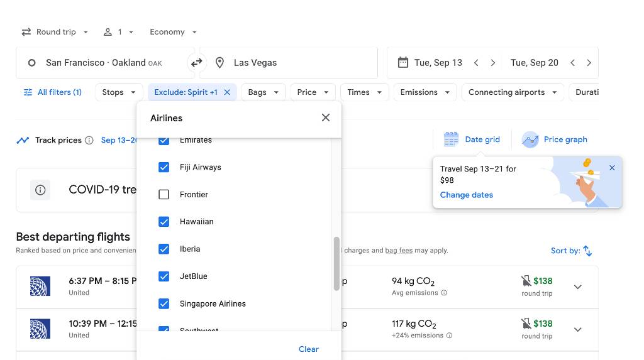644x360 pixels.
Task: Click the $138 price of 6:37 PM flight
Action: click(543, 281)
